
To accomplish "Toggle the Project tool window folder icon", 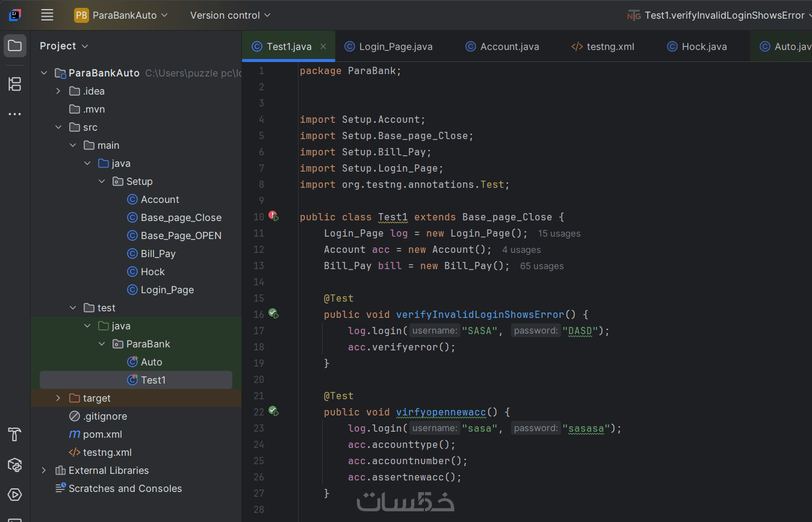I will (x=15, y=46).
